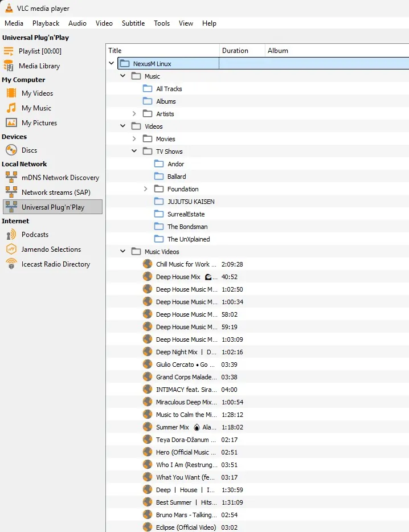Click the 40:52 duration of Deep House Mix
Image resolution: width=409 pixels, height=532 pixels.
click(230, 277)
